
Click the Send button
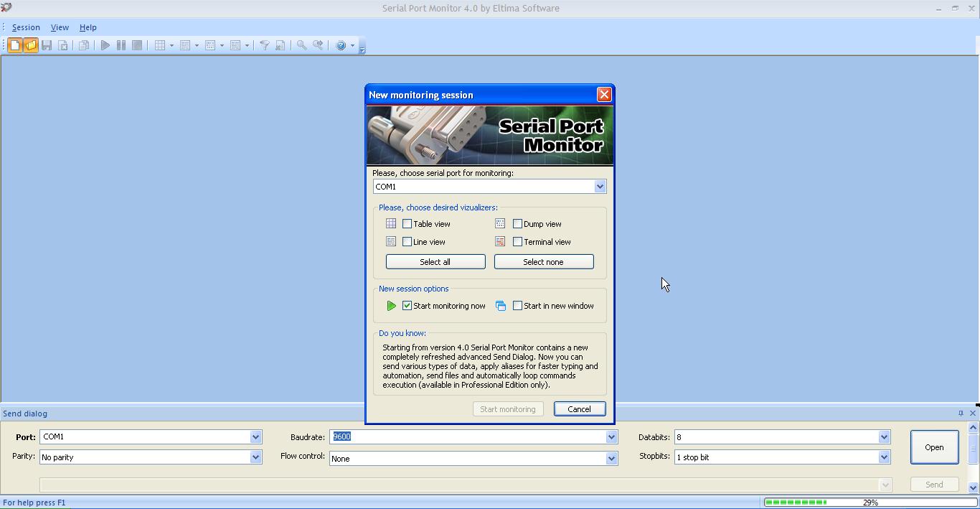[x=934, y=485]
